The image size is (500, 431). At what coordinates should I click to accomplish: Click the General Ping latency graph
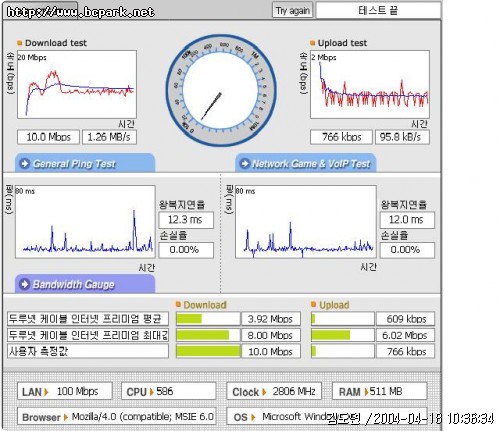click(85, 222)
